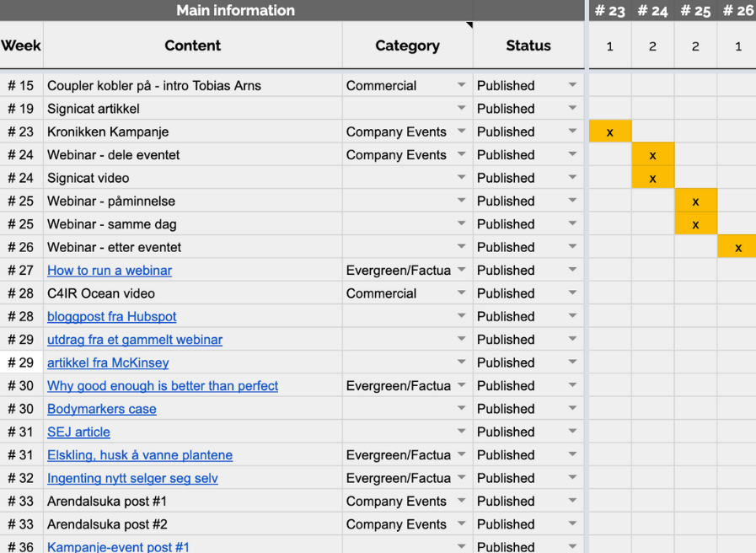Screen dimensions: 756x553
Task: Select the '# 23' week column header
Action: click(610, 11)
